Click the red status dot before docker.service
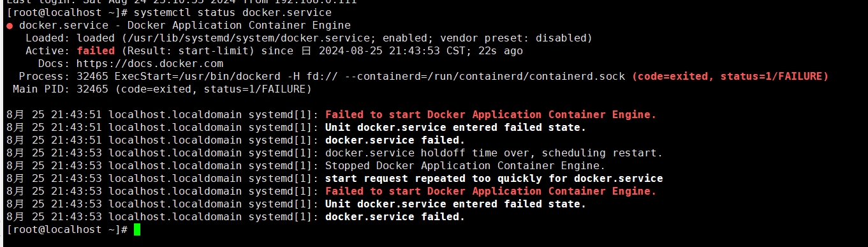 (10, 26)
